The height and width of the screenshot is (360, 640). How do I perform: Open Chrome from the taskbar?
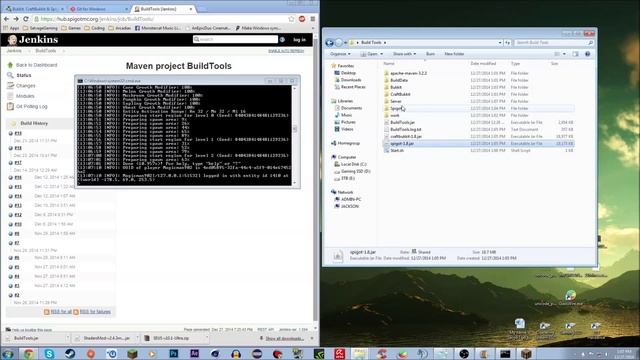point(29,353)
